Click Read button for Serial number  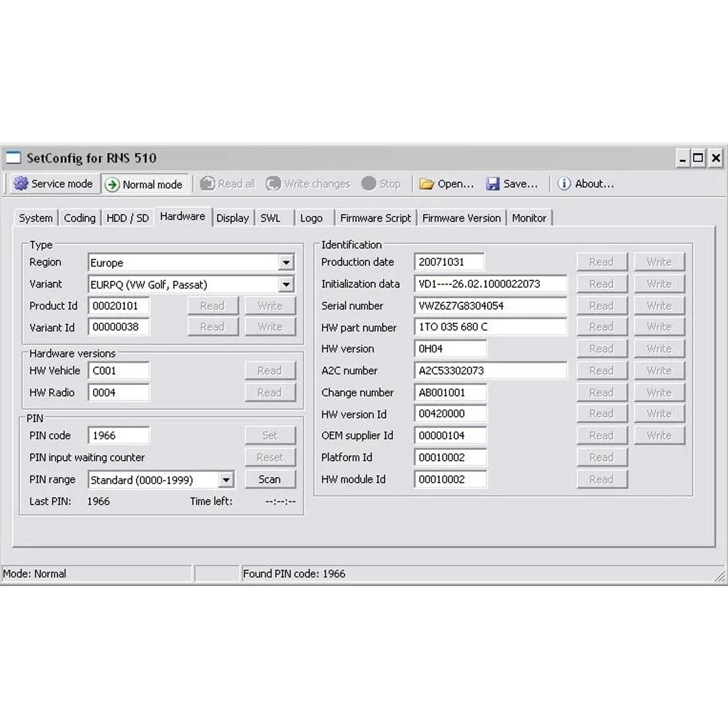coord(602,306)
